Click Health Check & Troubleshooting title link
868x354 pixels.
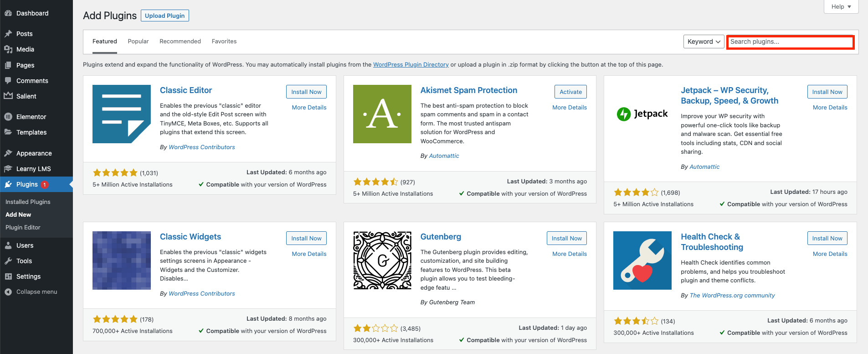pos(712,242)
